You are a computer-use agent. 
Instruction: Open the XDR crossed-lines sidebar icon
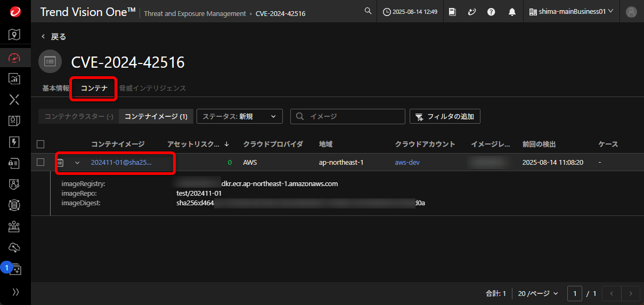[15, 99]
